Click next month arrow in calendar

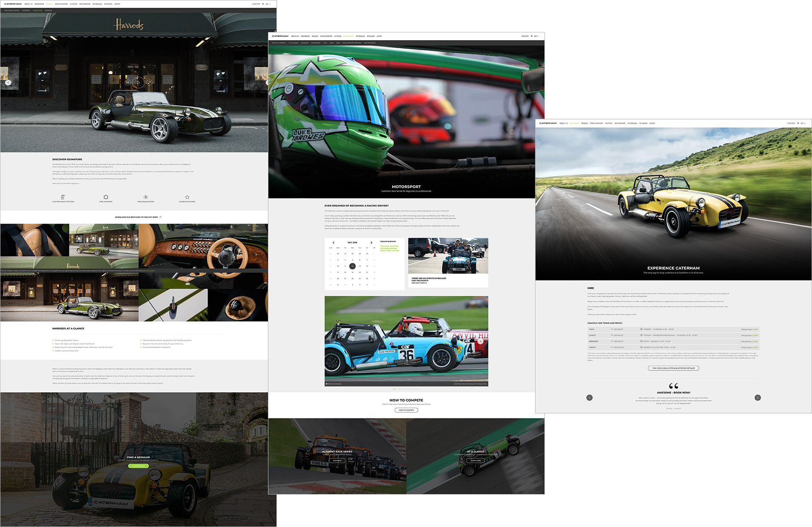coord(371,243)
